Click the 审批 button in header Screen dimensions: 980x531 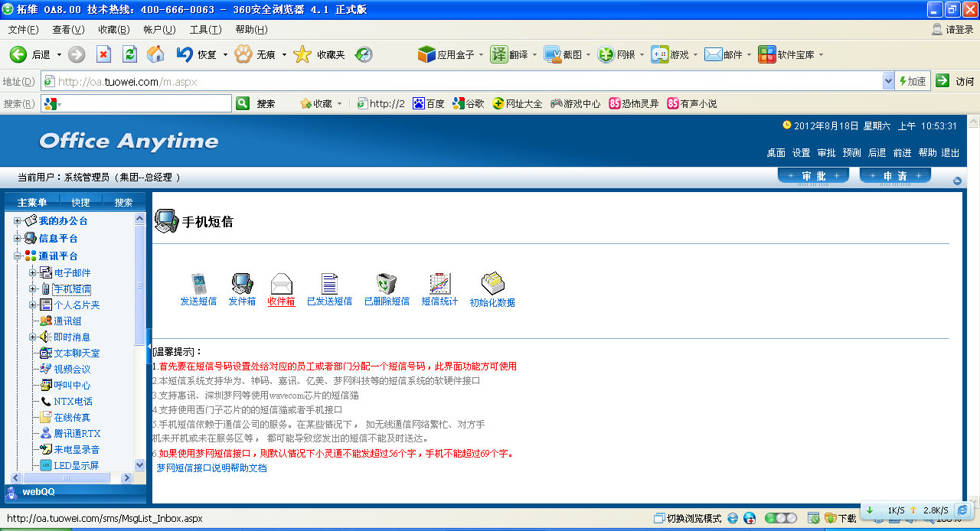[813, 177]
